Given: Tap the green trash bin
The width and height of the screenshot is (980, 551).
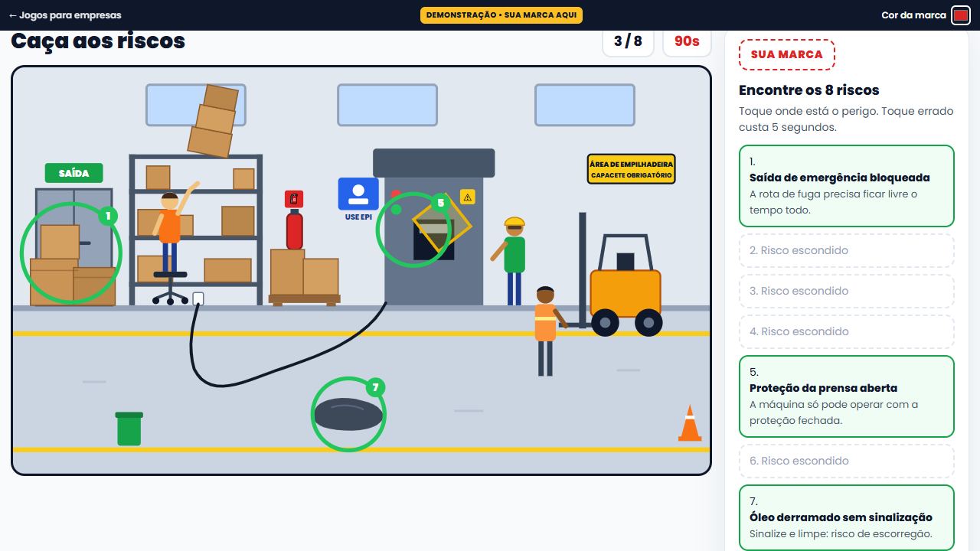Looking at the screenshot, I should tap(129, 429).
